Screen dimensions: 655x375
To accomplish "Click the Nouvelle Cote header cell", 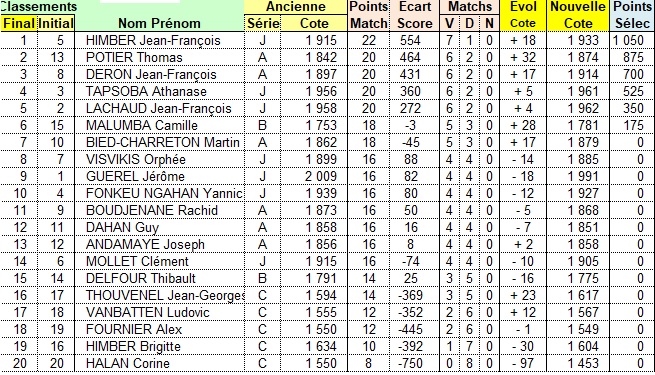I will point(578,15).
